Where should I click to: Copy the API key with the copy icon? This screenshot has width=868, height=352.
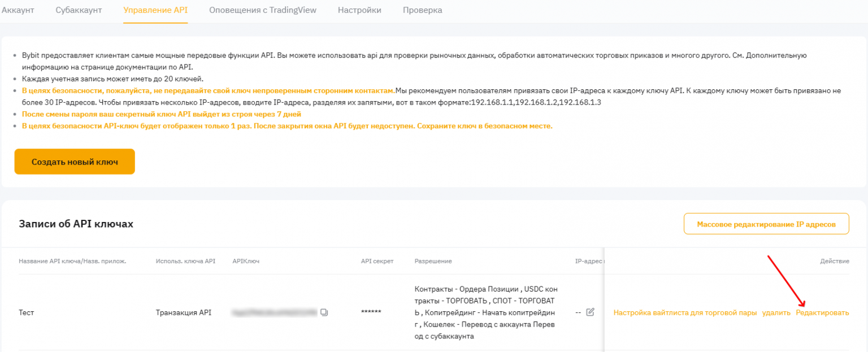click(x=324, y=312)
